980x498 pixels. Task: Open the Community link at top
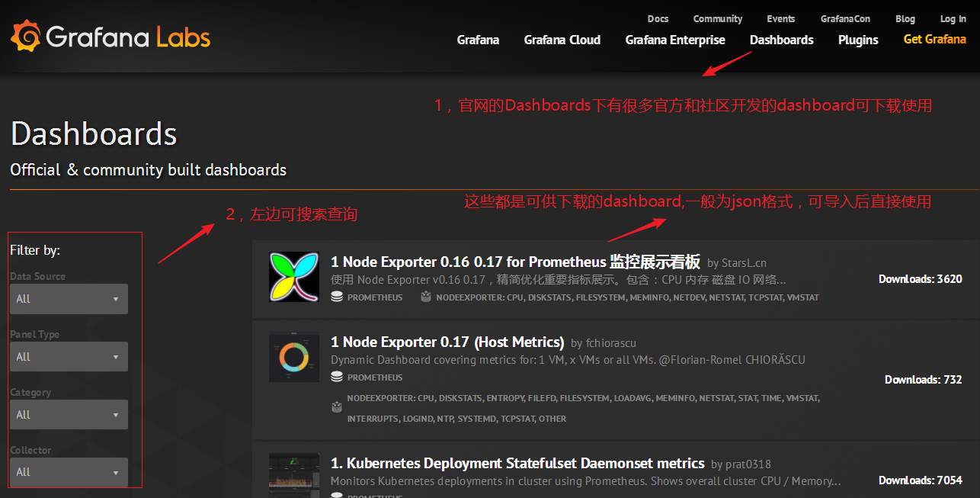(717, 19)
